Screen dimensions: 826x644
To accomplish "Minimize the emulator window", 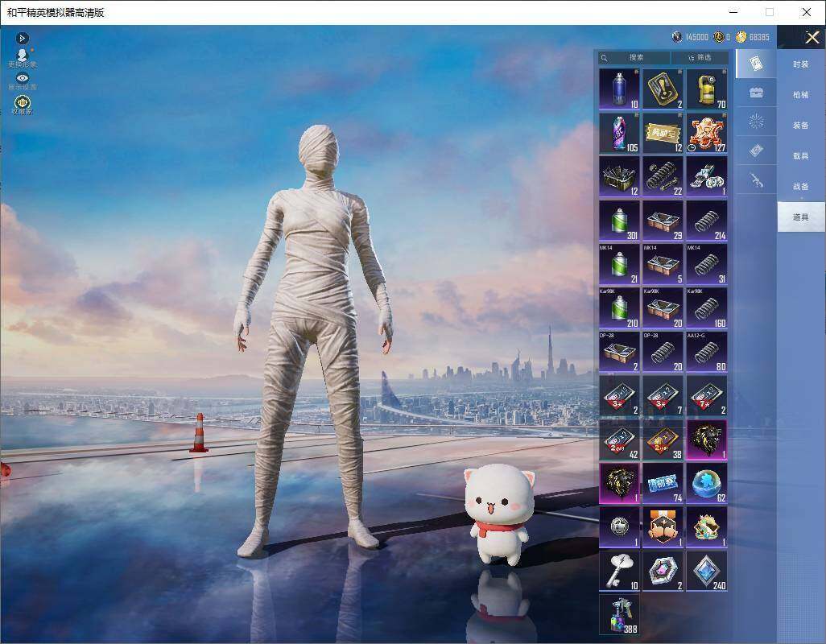I will point(733,12).
